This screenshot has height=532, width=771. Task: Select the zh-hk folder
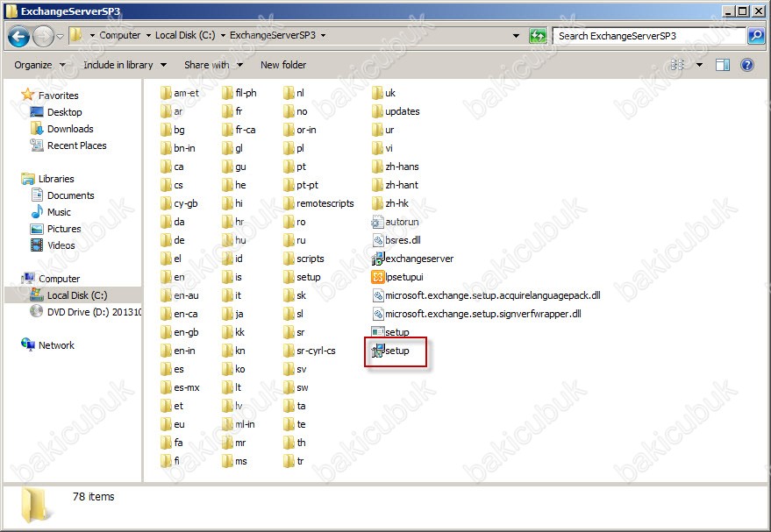[390, 203]
